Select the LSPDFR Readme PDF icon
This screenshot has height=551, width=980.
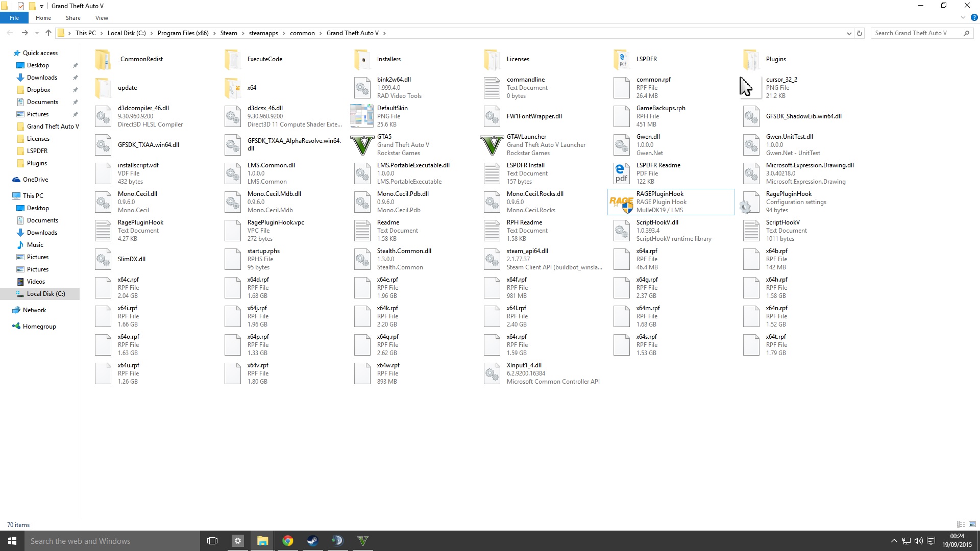tap(621, 173)
